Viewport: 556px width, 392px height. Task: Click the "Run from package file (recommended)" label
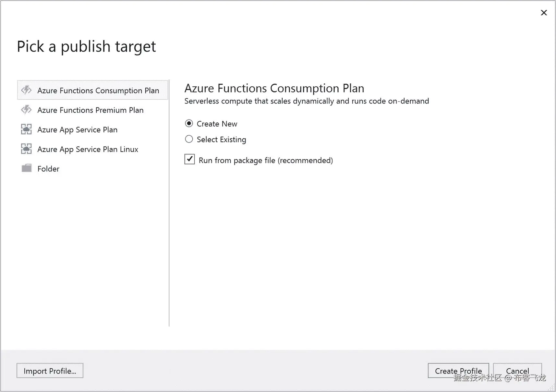tap(265, 160)
